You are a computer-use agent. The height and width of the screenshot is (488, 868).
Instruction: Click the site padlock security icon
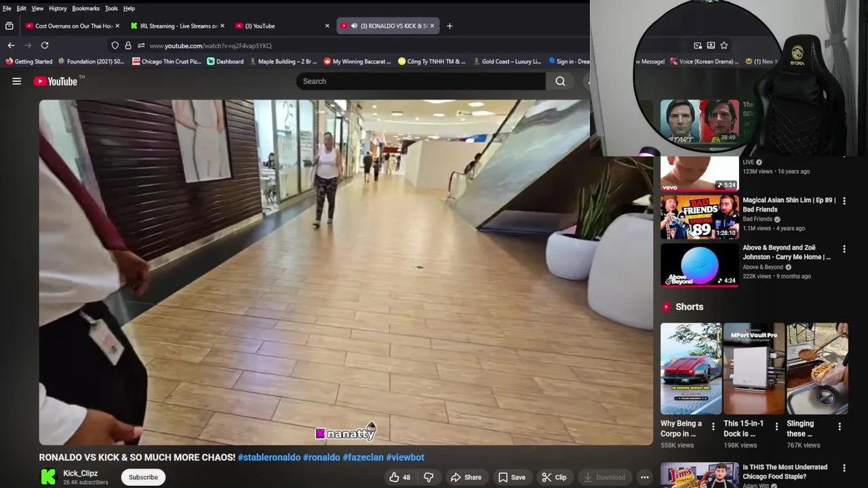coord(127,45)
